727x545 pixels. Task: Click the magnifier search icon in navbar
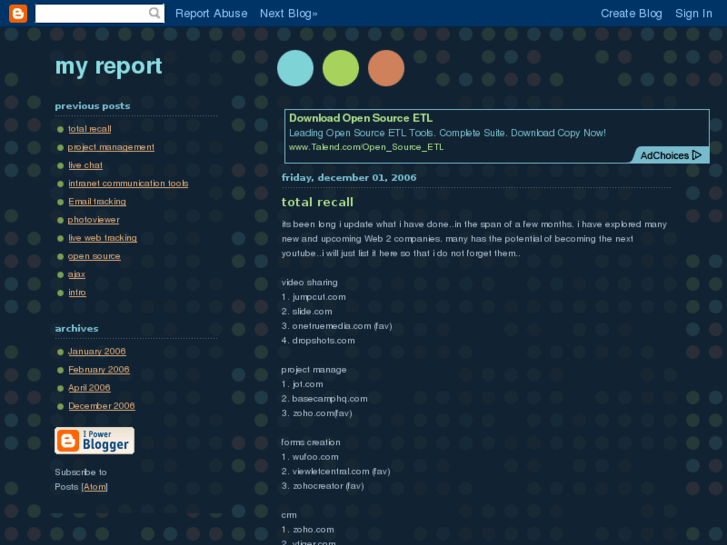(154, 13)
